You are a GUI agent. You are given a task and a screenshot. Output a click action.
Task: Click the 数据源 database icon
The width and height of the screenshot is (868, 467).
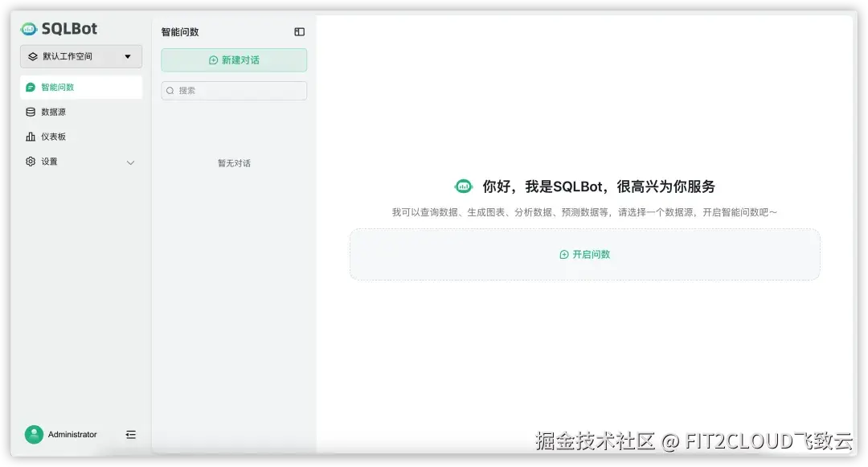pos(31,112)
